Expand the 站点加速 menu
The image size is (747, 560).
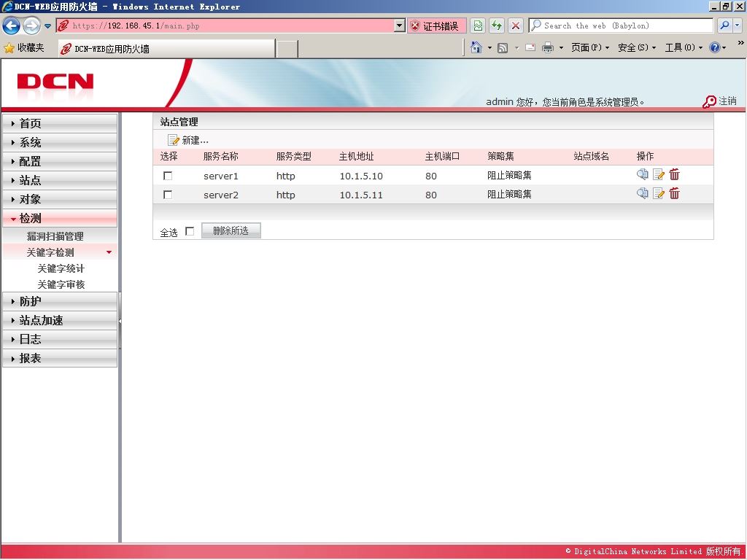coord(60,321)
